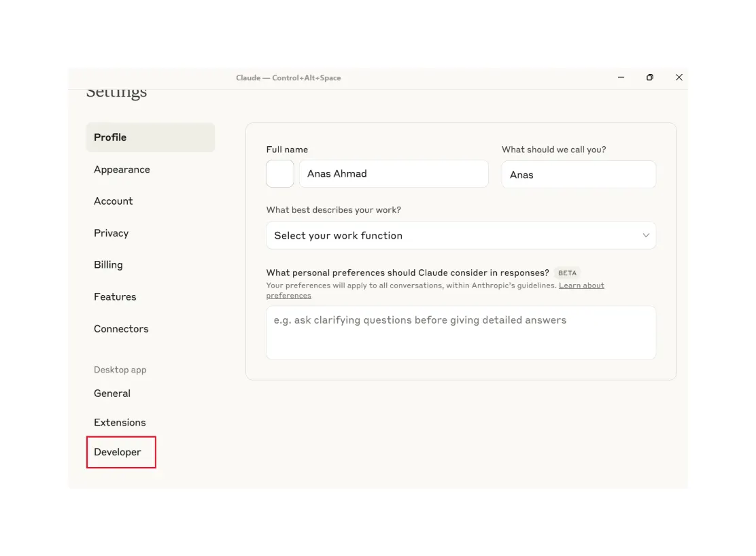The width and height of the screenshot is (756, 556).
Task: Return to the Profile section
Action: [x=109, y=137]
